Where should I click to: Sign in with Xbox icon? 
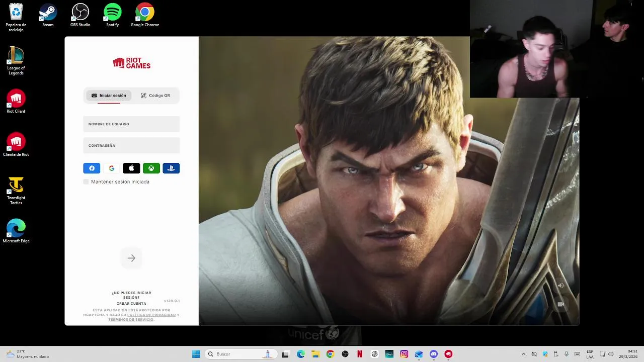tap(151, 168)
